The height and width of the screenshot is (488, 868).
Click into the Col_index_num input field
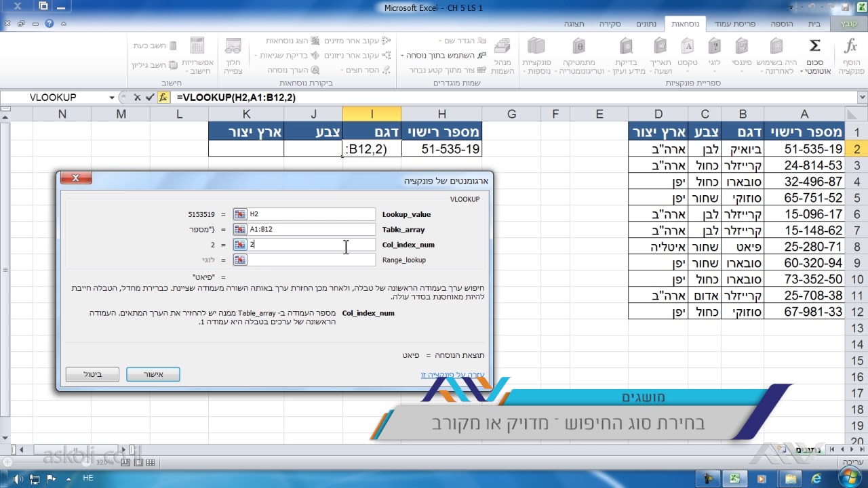click(x=311, y=245)
